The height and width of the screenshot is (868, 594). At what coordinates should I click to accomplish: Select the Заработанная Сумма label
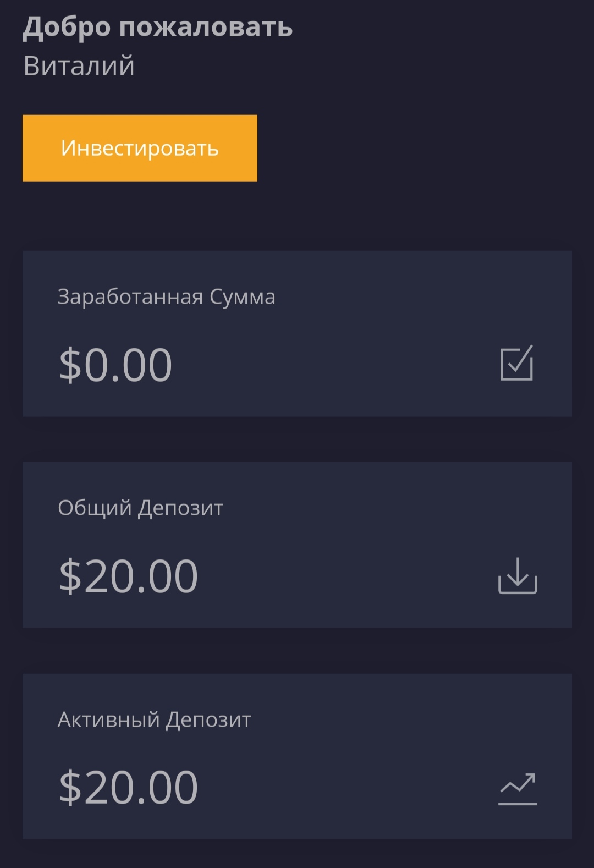pos(166,297)
